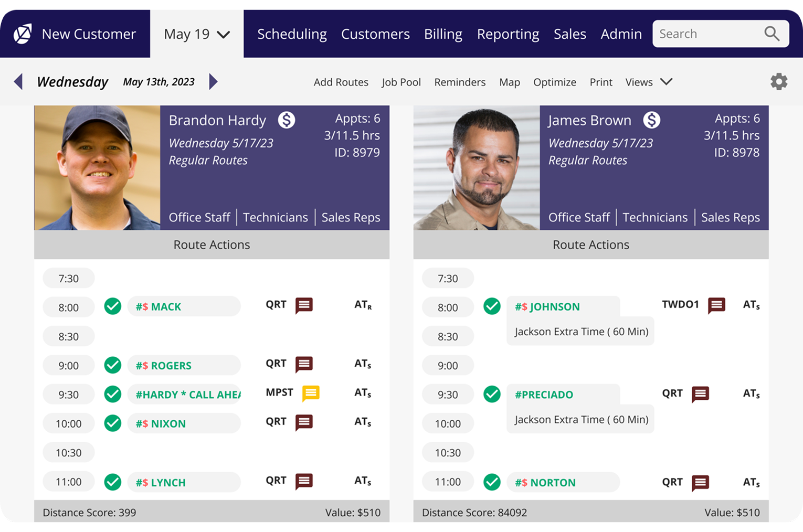This screenshot has width=803, height=532.
Task: Open the #$ LYNCH appointment
Action: 184,482
